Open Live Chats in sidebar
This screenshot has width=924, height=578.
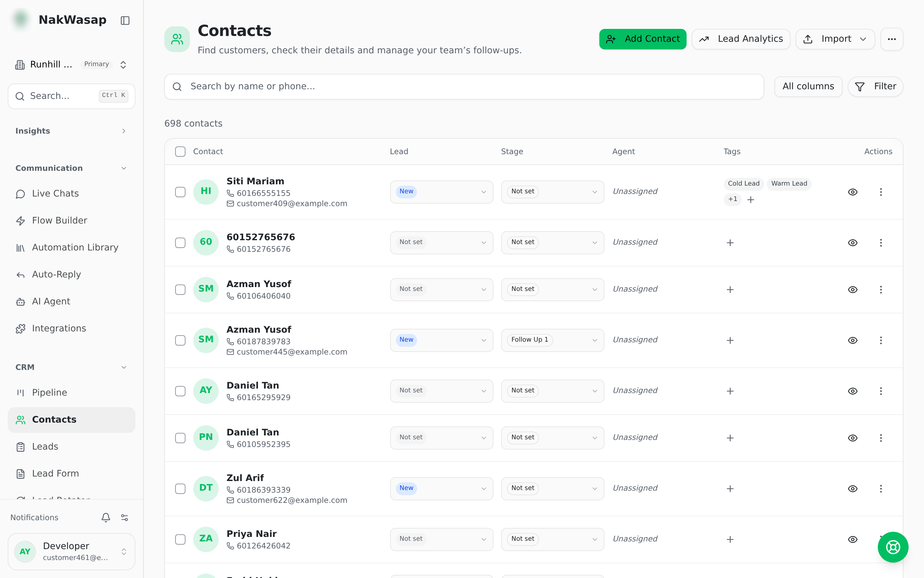(x=72, y=194)
